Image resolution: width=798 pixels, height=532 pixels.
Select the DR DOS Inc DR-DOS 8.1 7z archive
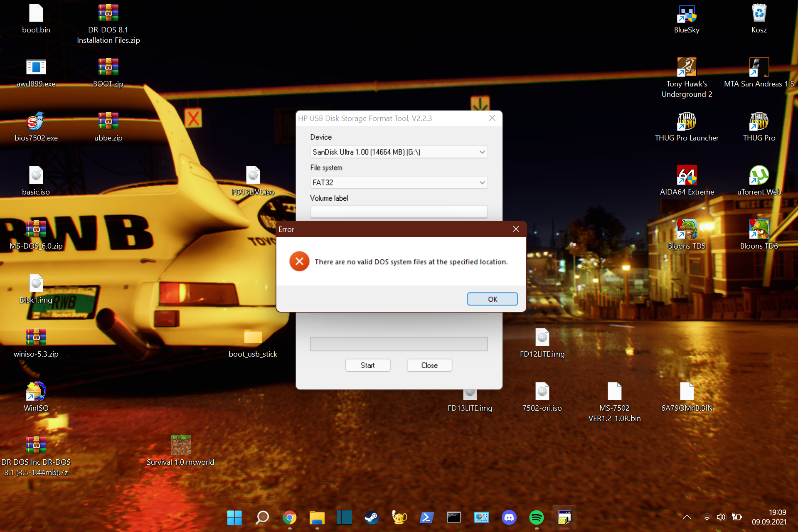pyautogui.click(x=36, y=446)
